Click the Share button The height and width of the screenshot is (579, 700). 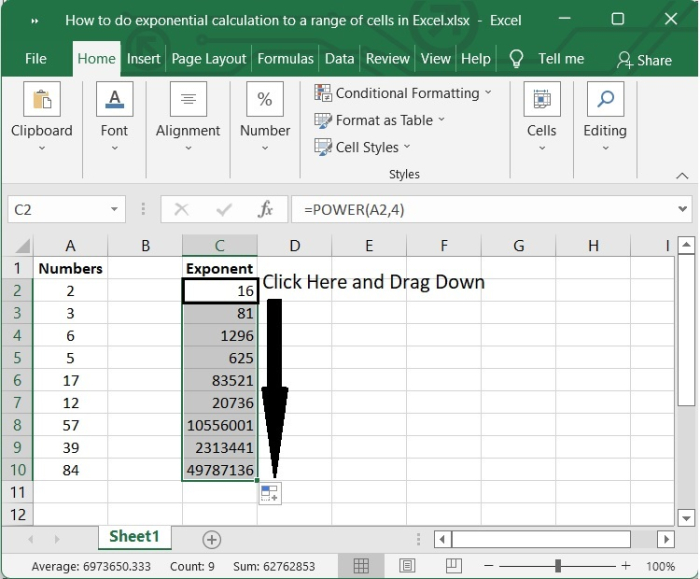(644, 60)
